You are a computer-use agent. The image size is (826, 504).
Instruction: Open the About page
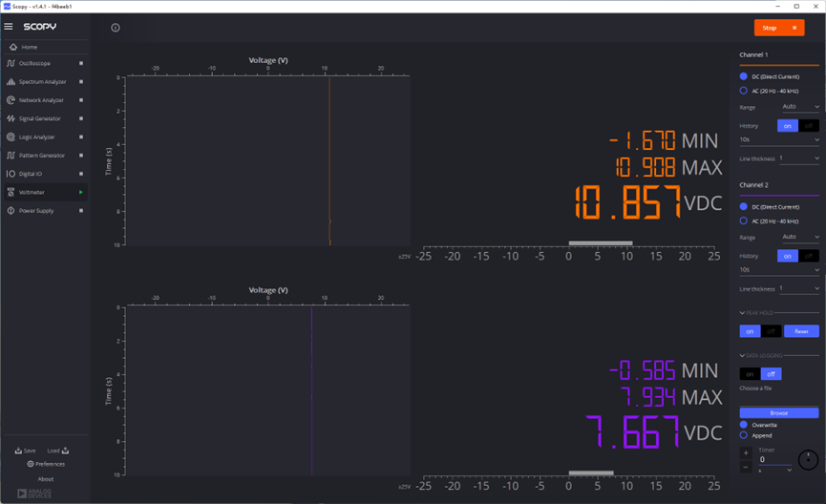click(46, 479)
